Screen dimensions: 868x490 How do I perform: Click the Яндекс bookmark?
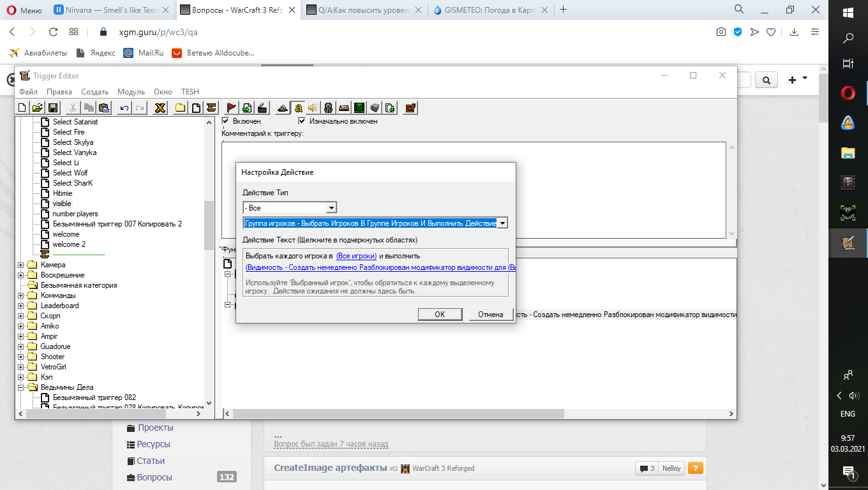95,53
